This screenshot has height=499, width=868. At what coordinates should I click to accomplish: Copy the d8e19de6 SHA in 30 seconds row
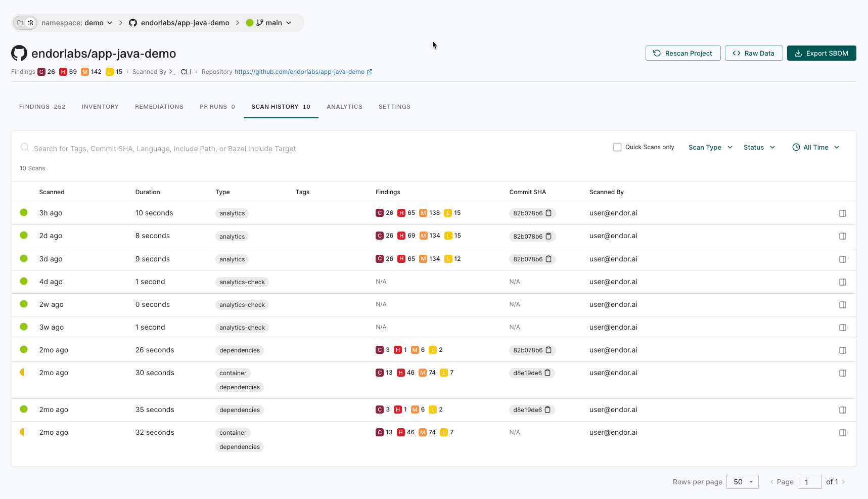click(547, 373)
